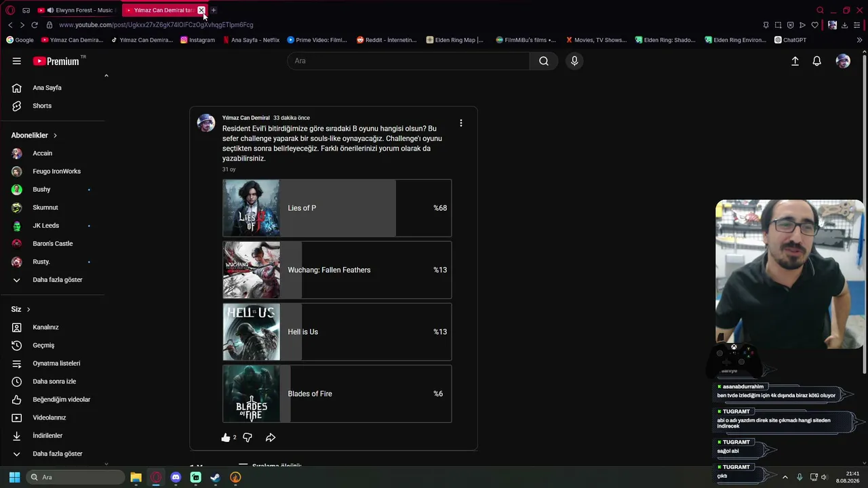Open the Steam taskbar icon
Screen dimensions: 868x488
pos(215,477)
